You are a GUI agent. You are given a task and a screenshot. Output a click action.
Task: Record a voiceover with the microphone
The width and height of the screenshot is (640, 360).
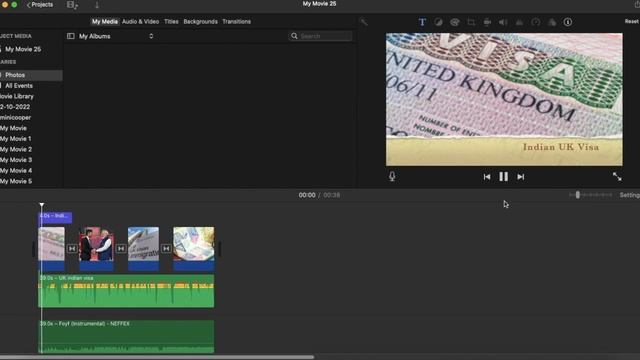(392, 176)
